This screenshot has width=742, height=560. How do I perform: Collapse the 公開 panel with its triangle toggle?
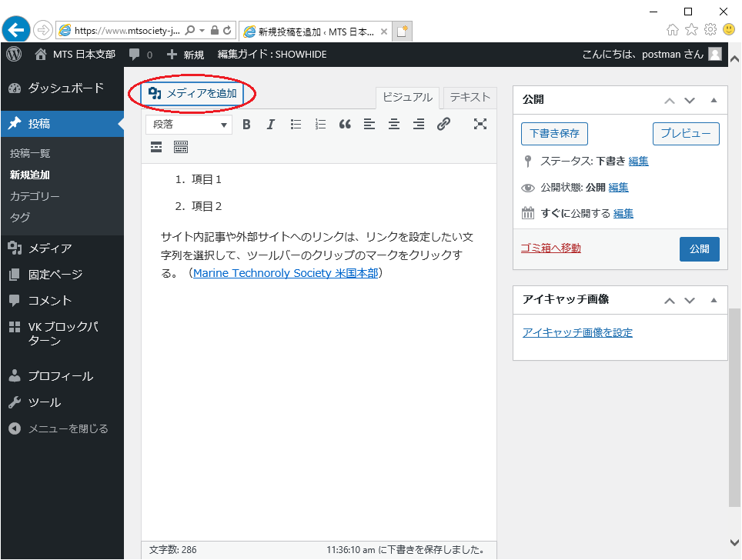(714, 100)
